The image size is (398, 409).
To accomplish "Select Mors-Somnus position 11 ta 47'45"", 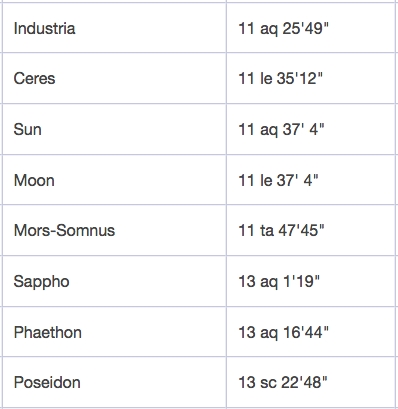I will pyautogui.click(x=281, y=230).
